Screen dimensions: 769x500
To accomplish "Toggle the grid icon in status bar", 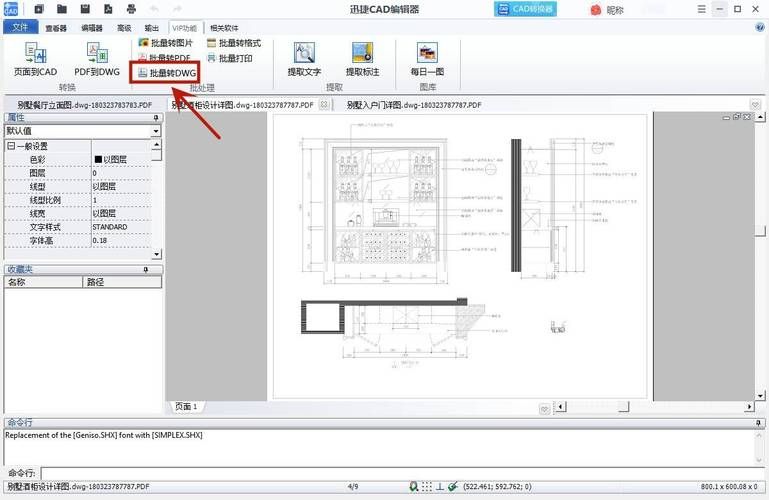I will coord(427,487).
